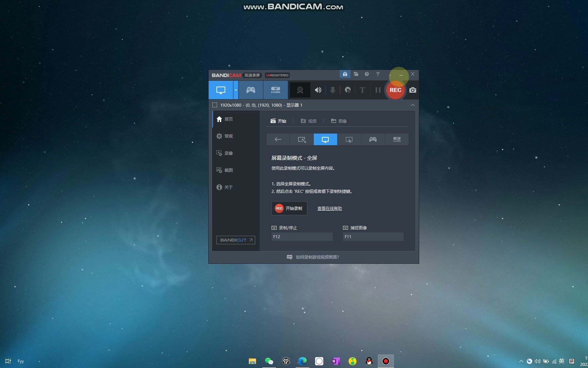
Task: Open Task View on the taskbar
Action: coord(8,361)
